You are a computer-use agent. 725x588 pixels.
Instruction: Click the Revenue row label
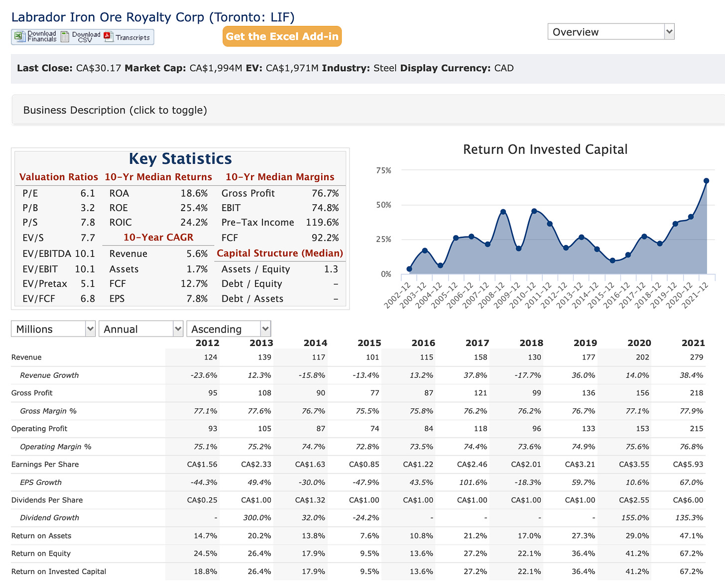click(26, 357)
